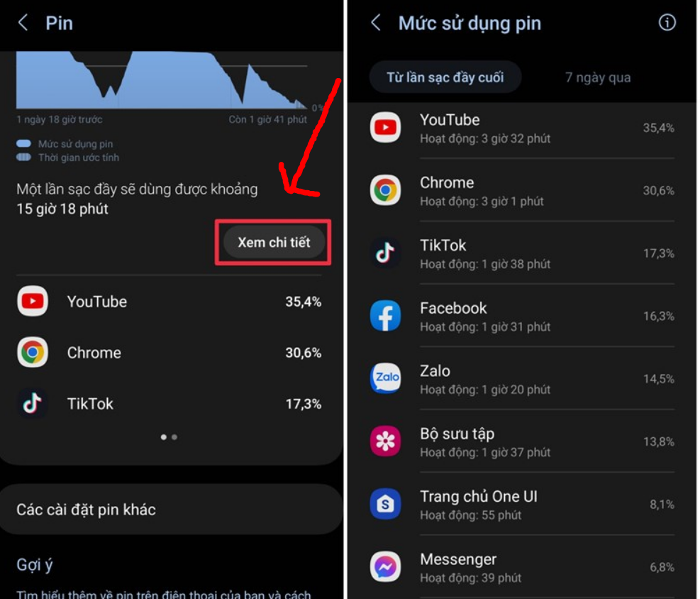700x599 pixels.
Task: Open the info icon on battery usage screen
Action: [x=667, y=22]
